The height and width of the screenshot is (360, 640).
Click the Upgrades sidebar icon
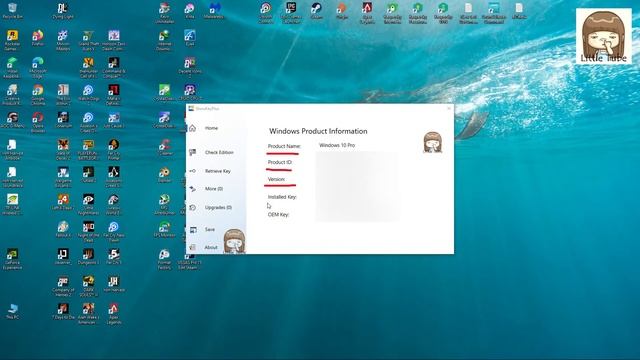(192, 207)
